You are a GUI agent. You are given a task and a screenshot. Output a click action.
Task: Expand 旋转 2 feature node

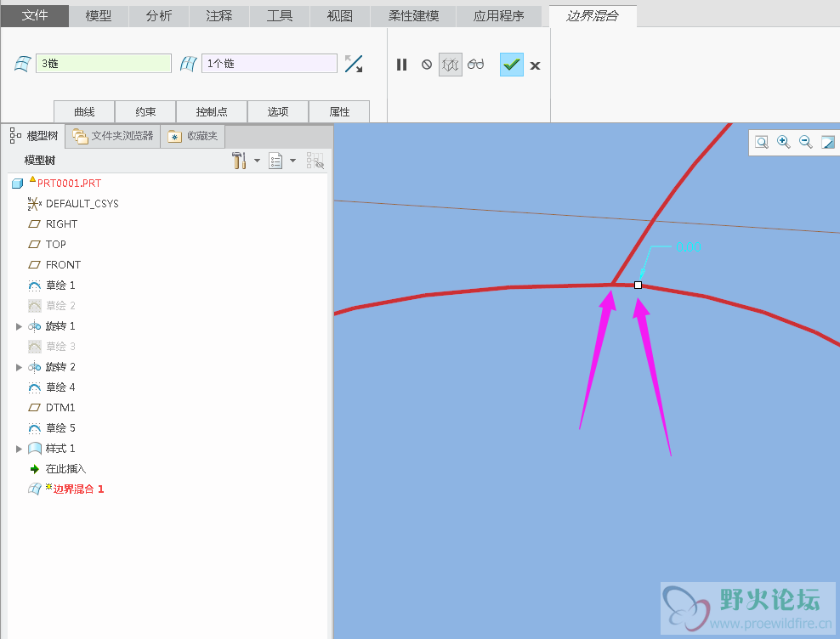pyautogui.click(x=19, y=367)
